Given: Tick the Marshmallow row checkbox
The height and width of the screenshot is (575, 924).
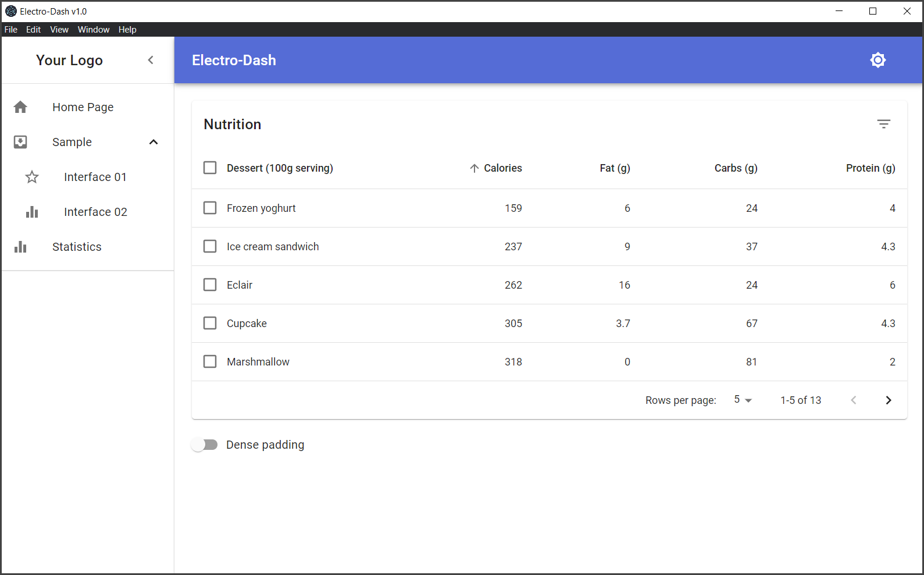Looking at the screenshot, I should tap(210, 361).
